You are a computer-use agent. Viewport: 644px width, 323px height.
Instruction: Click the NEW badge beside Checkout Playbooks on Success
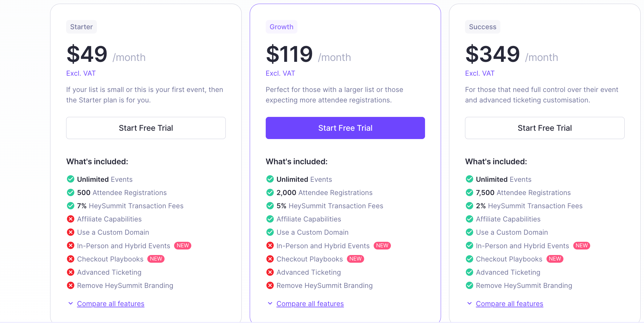pos(555,259)
